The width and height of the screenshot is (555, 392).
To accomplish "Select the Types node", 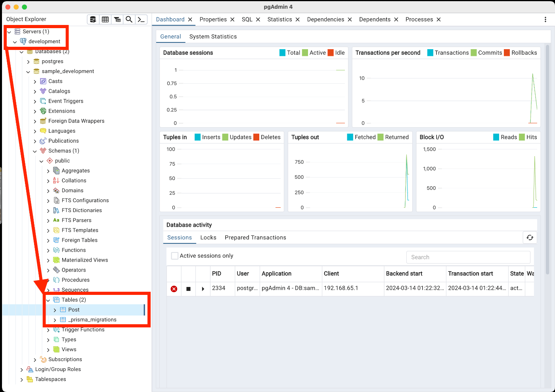I will click(x=69, y=339).
